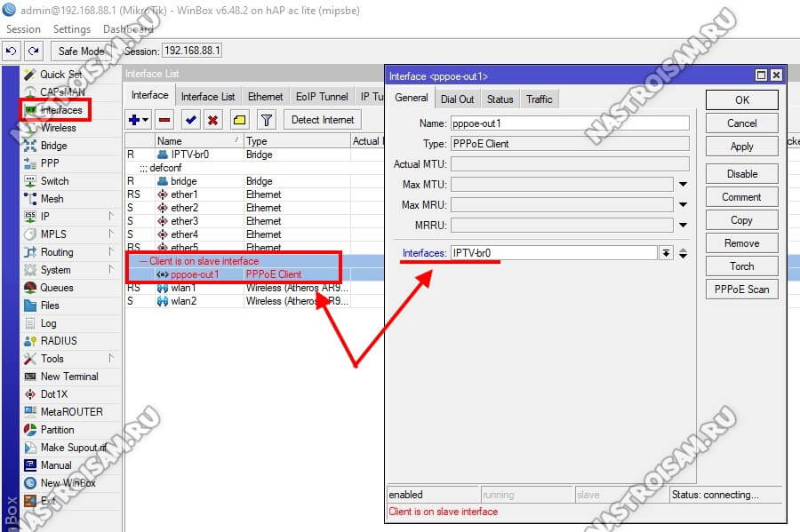Click the Name field containing pppoe-out1

[569, 123]
